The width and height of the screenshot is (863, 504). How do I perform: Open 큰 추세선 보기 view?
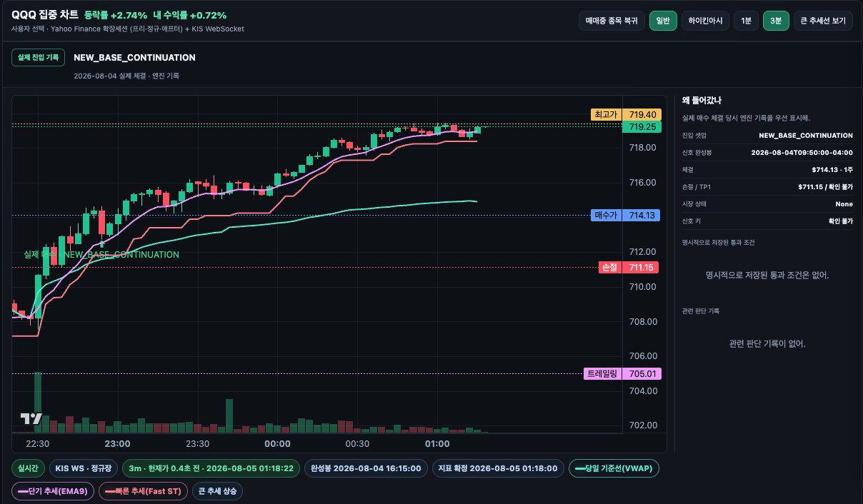(823, 21)
